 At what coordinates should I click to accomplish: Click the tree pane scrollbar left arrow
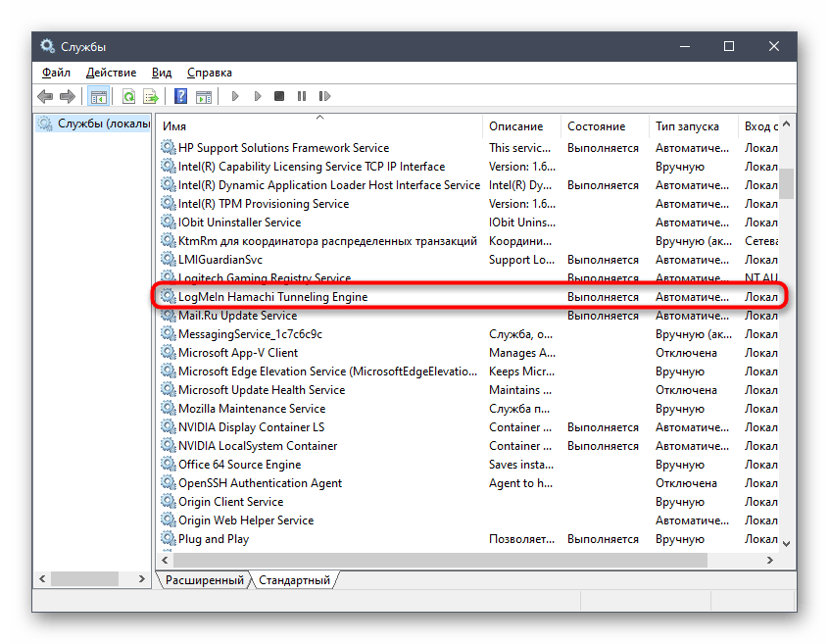(42, 579)
